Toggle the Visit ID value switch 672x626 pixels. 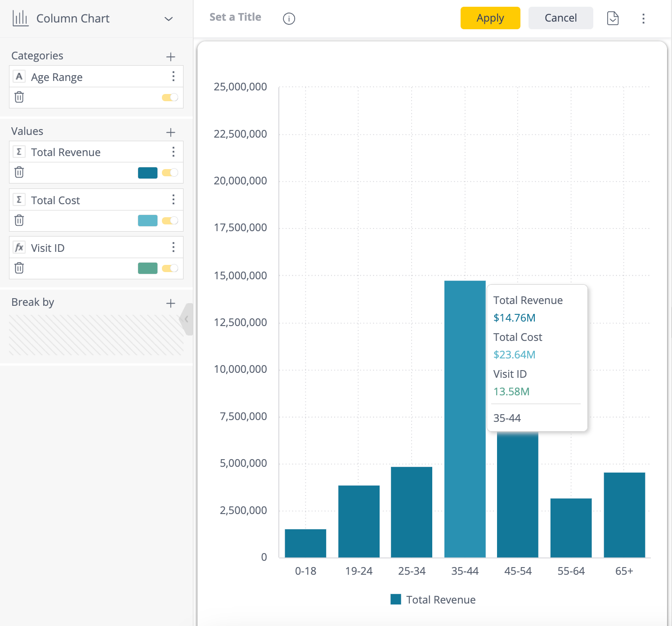click(x=170, y=268)
